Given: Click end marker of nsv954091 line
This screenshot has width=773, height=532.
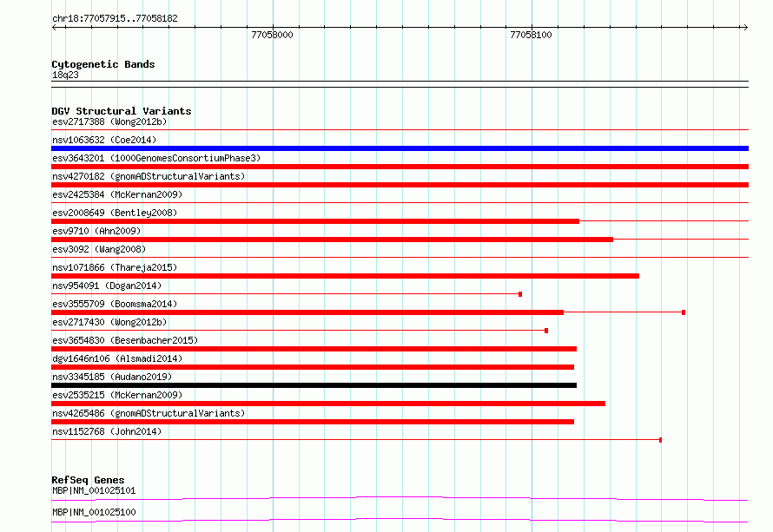Looking at the screenshot, I should 520,294.
